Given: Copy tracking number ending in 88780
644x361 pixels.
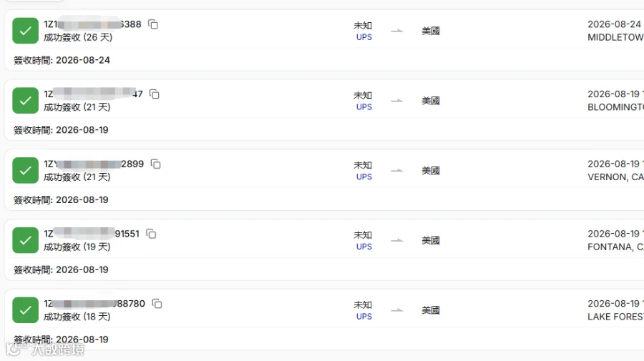Looking at the screenshot, I should click(157, 304).
